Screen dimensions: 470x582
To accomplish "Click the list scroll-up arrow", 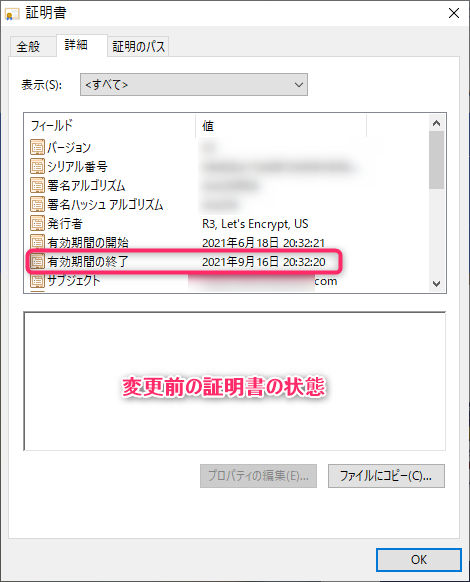I will tap(437, 123).
